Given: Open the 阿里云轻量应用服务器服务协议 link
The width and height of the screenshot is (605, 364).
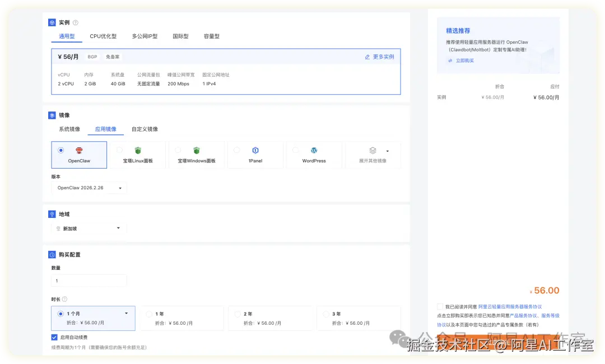Looking at the screenshot, I should pyautogui.click(x=510, y=307).
